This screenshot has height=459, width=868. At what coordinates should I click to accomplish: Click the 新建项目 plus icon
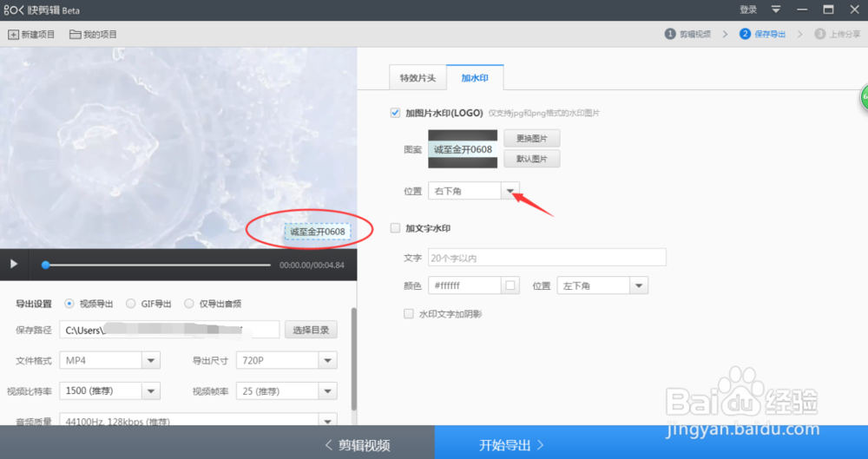[13, 35]
